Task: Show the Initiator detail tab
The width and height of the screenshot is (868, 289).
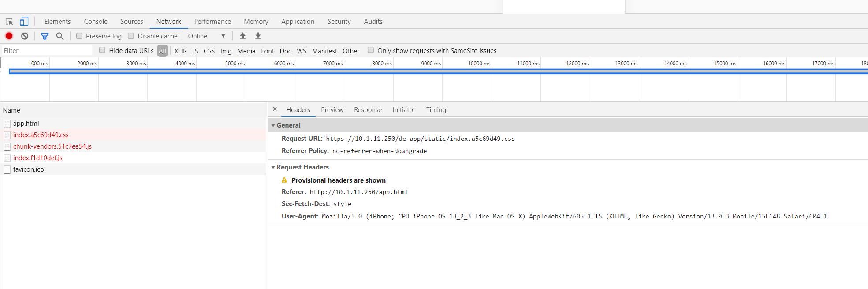Action: click(404, 110)
